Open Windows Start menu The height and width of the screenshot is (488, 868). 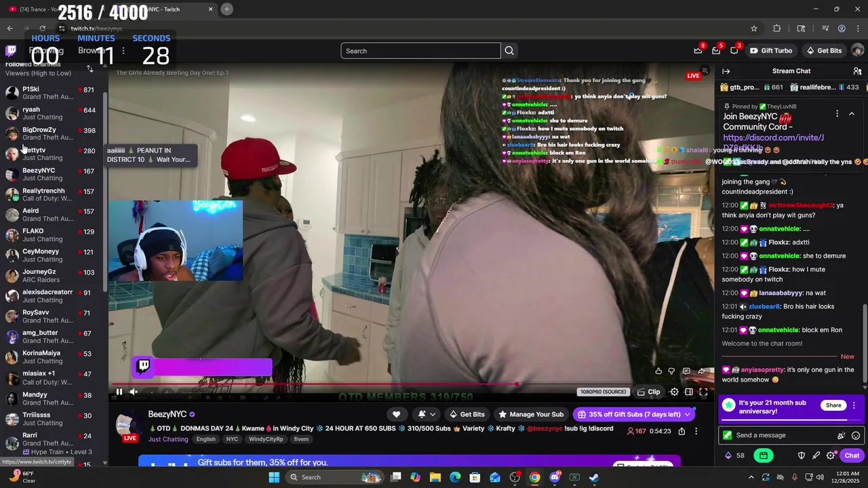click(274, 477)
